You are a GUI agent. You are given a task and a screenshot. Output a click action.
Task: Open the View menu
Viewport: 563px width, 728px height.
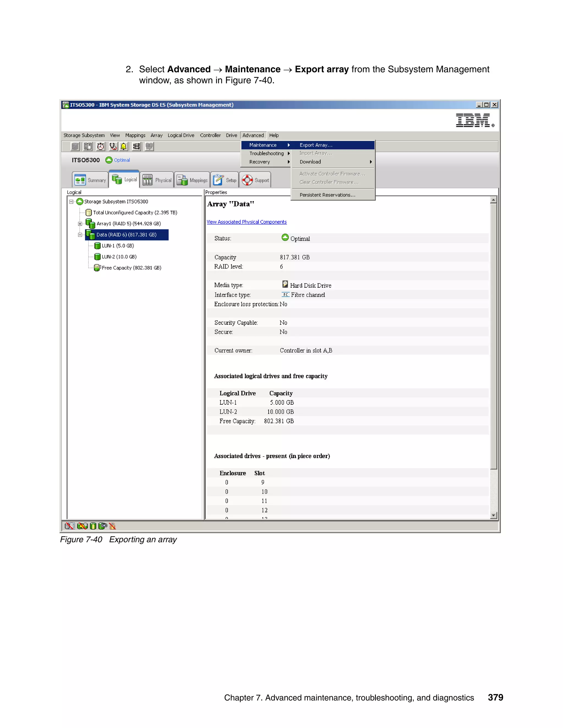tap(115, 135)
